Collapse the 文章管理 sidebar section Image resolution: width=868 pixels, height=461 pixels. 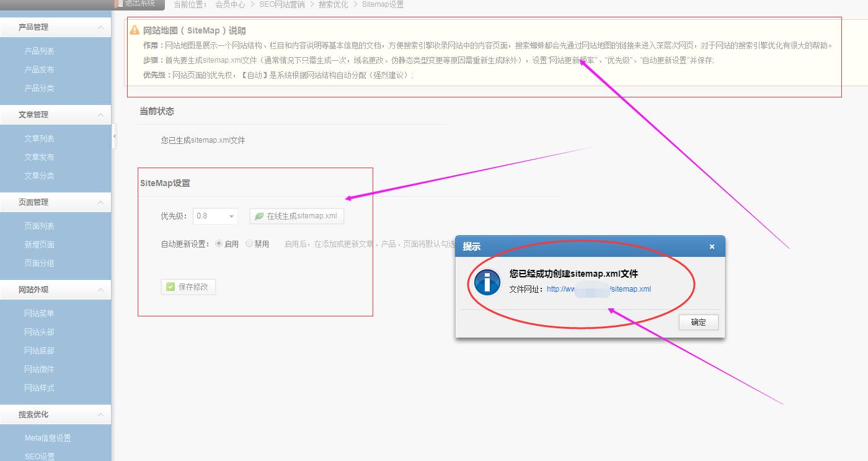[x=100, y=115]
